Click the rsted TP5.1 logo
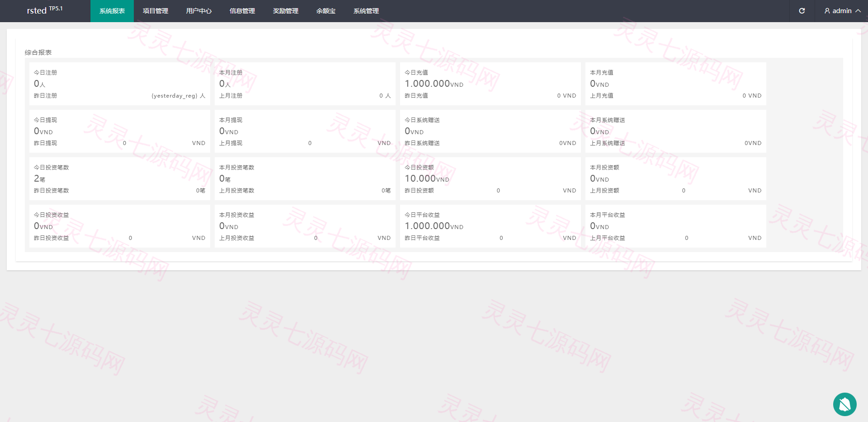 pos(45,10)
